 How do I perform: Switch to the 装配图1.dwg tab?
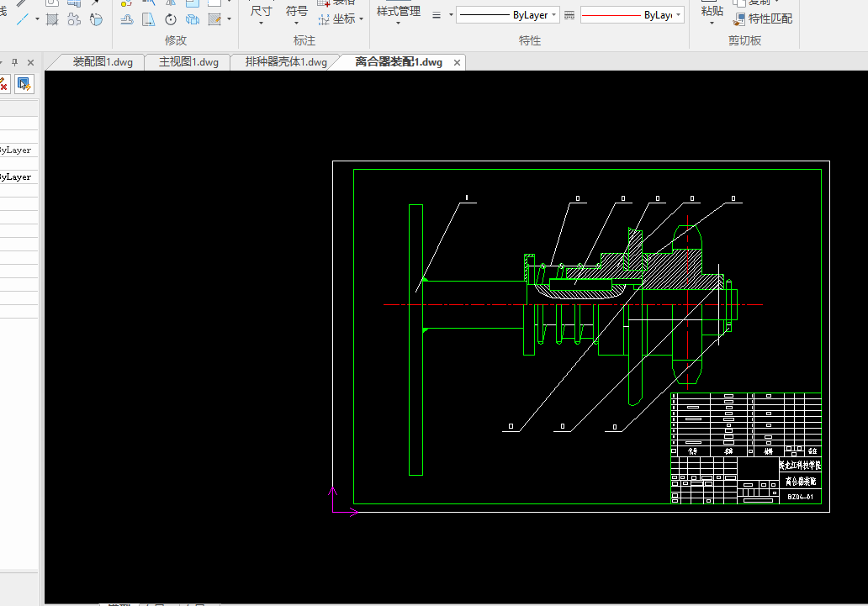pos(103,62)
